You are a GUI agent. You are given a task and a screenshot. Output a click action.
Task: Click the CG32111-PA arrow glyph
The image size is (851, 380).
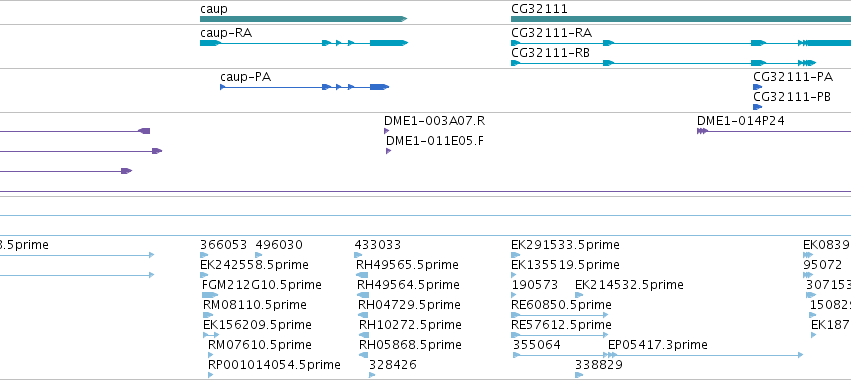click(x=758, y=87)
